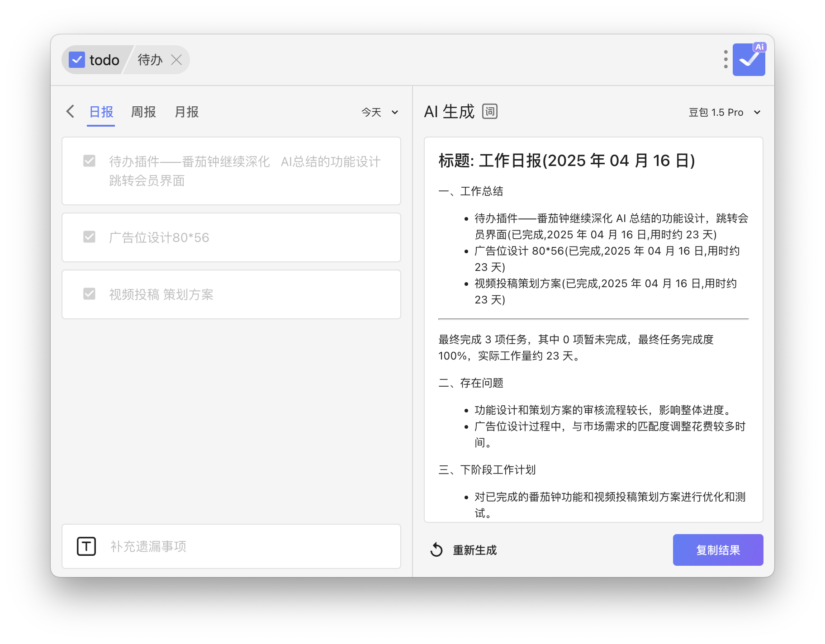
Task: Switch to the 周报 tab
Action: (143, 112)
